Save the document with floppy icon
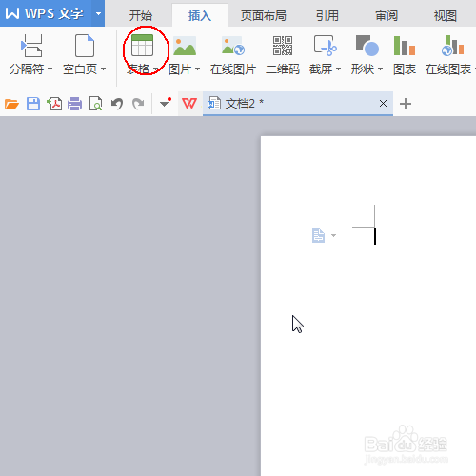The height and width of the screenshot is (476, 476). (33, 104)
